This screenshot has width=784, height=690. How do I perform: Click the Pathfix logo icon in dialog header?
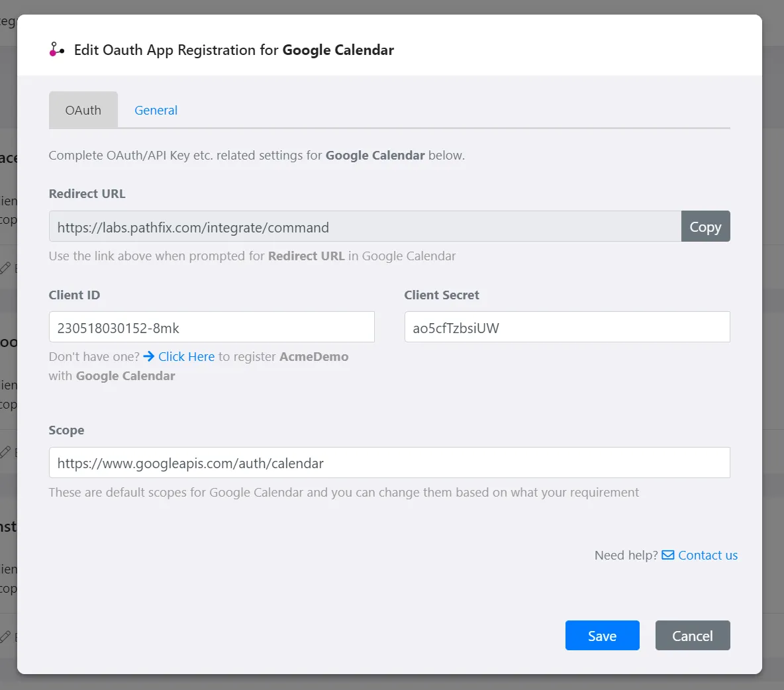56,50
